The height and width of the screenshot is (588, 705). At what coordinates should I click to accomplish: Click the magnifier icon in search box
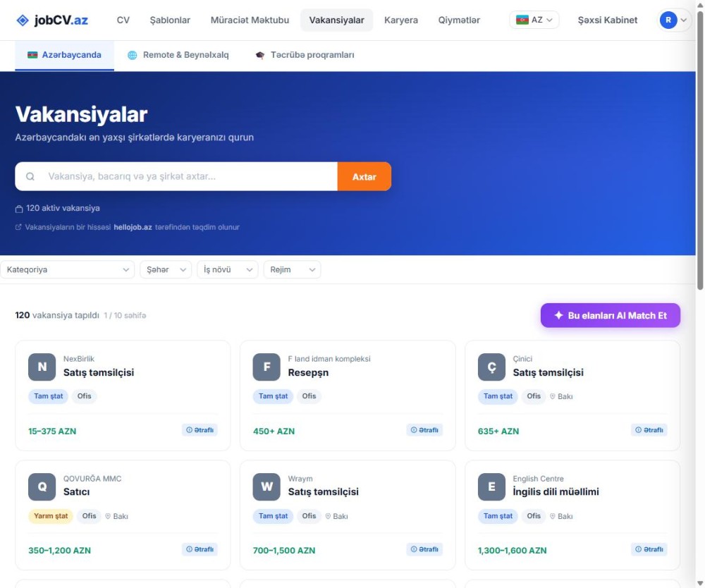(30, 177)
